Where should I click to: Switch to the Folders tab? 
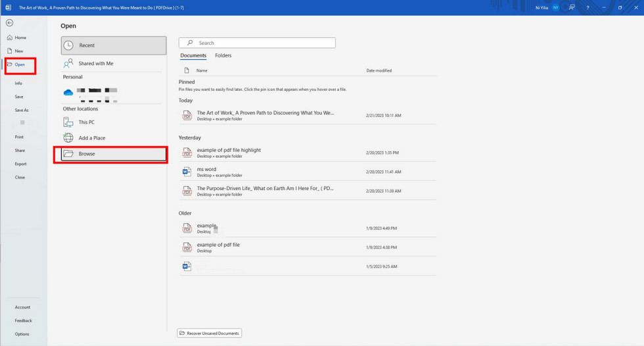(x=223, y=56)
